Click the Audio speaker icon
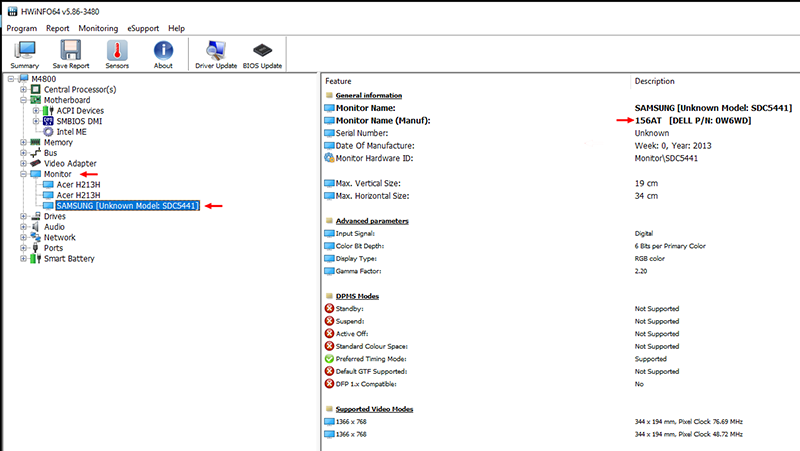Viewport: 800px width, 451px height. 36,227
